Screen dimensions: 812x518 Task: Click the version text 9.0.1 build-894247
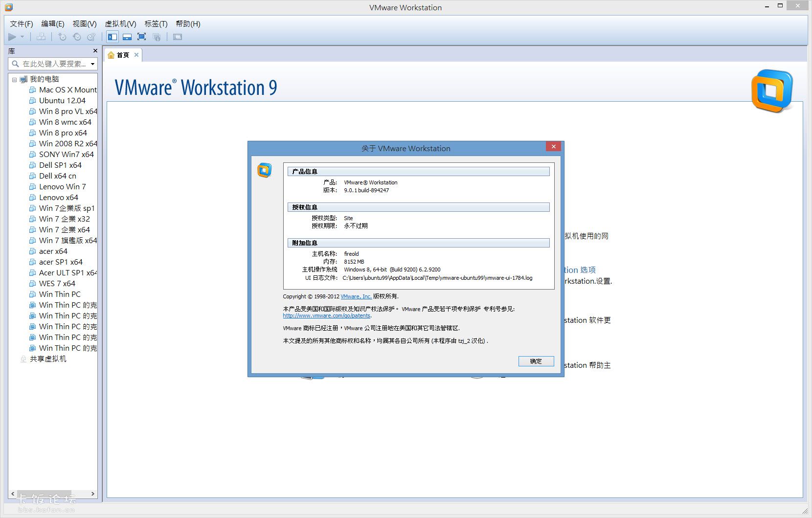pyautogui.click(x=366, y=190)
